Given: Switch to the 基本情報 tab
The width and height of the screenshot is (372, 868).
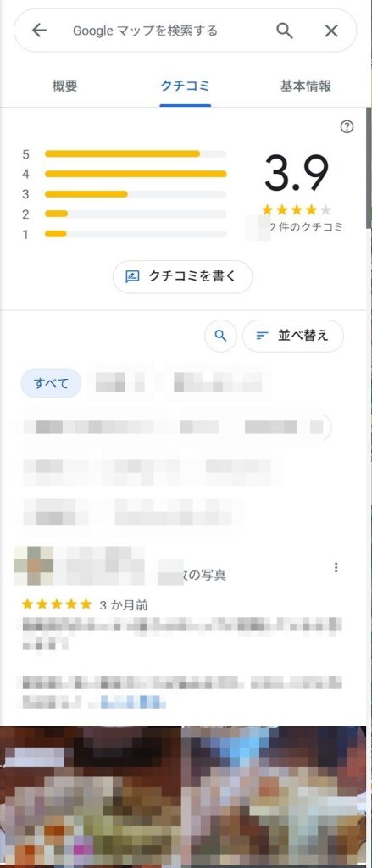Looking at the screenshot, I should point(306,86).
